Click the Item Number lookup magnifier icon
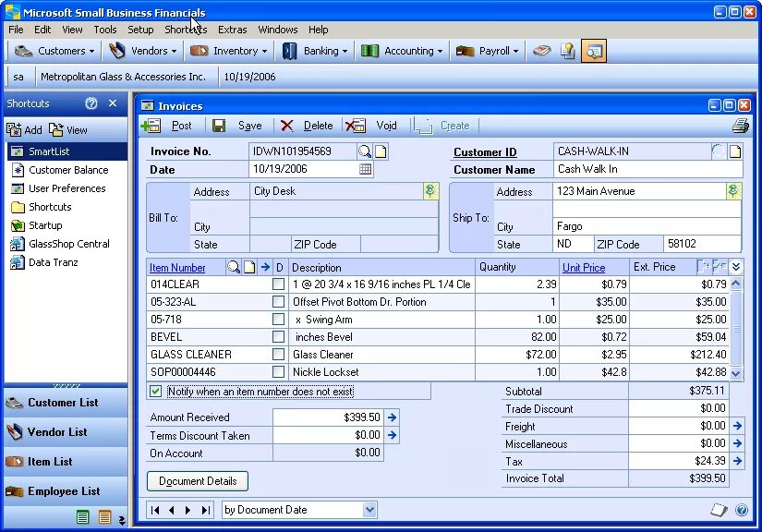 tap(234, 267)
